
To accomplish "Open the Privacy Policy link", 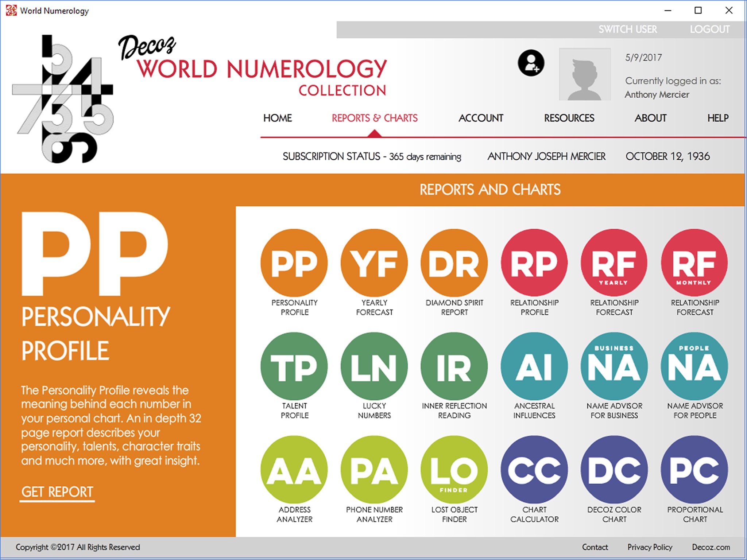I will point(650,547).
